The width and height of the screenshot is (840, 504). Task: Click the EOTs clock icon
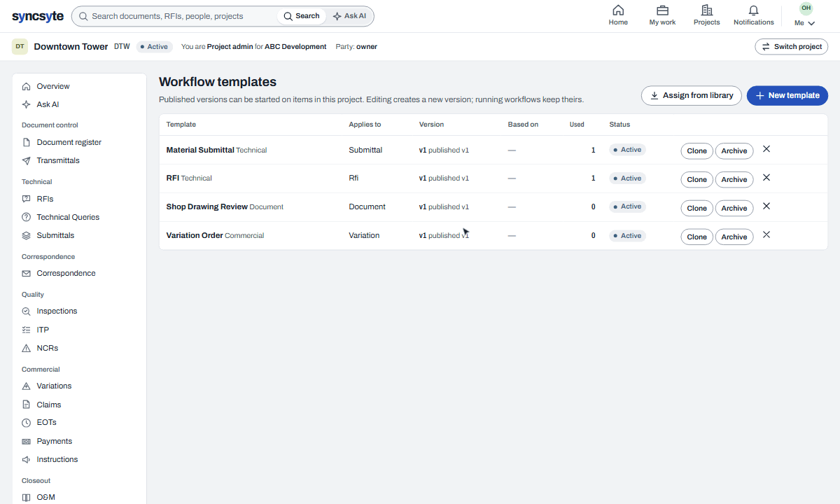coord(27,423)
